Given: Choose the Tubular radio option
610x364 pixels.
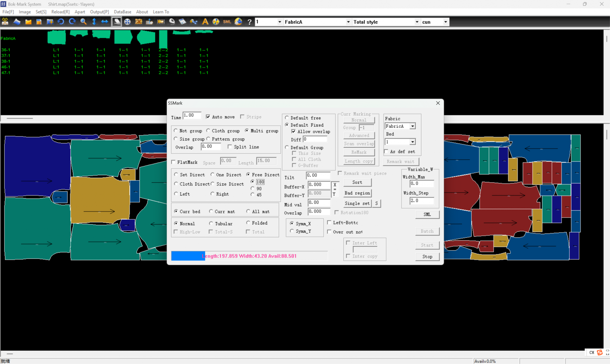Looking at the screenshot, I should coord(211,223).
